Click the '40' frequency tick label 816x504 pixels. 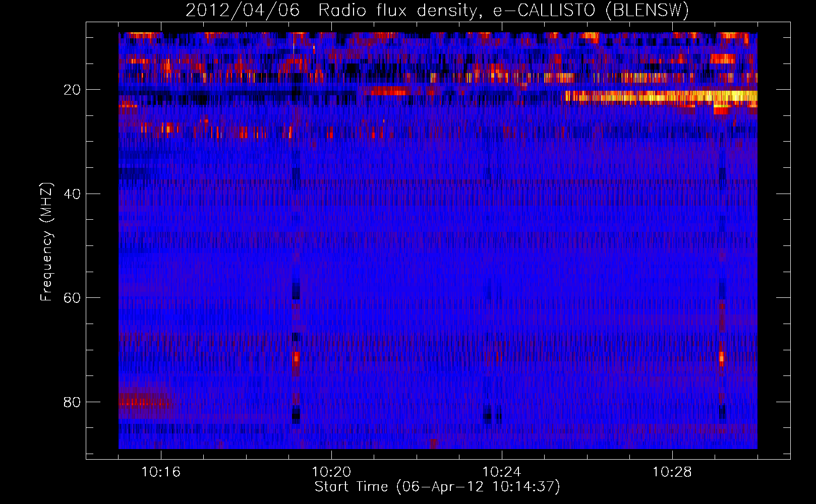click(x=72, y=194)
